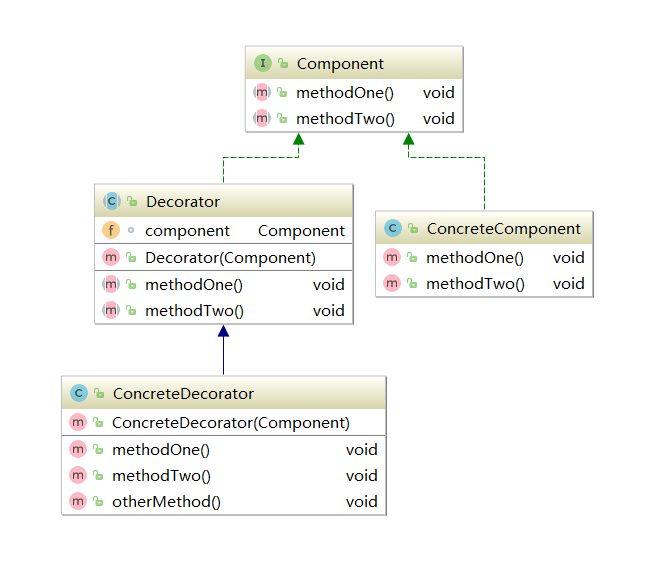Viewport: 672px width, 561px height.
Task: Click the method icon of Decorator methodOne()
Action: [111, 284]
